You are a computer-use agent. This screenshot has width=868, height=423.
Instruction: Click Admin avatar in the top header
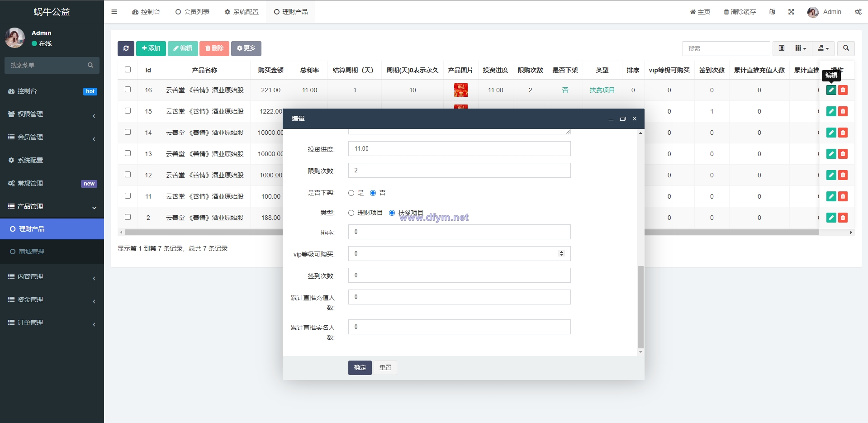click(x=813, y=12)
